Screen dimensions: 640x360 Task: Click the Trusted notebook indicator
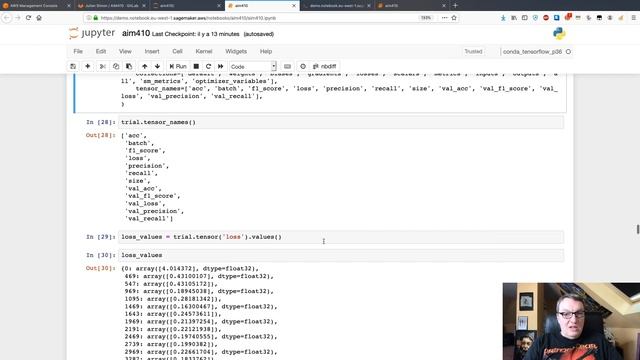tap(473, 51)
